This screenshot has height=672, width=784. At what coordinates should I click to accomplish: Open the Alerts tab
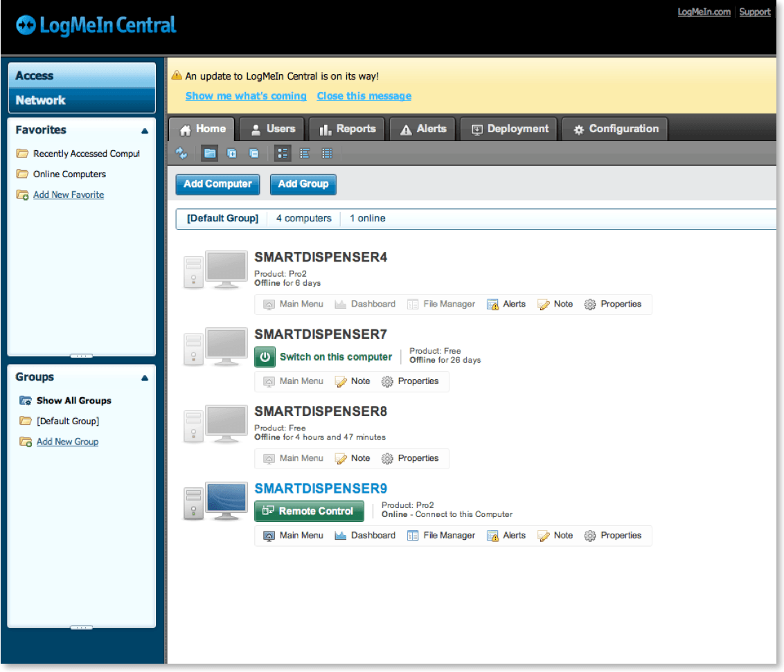[x=422, y=129]
